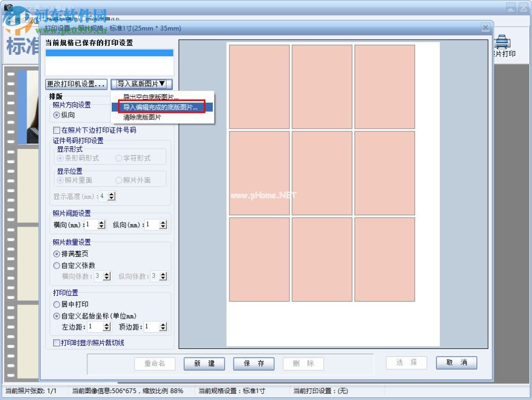Click the 左边距 margin spinner arrows
The width and height of the screenshot is (532, 400).
107,327
